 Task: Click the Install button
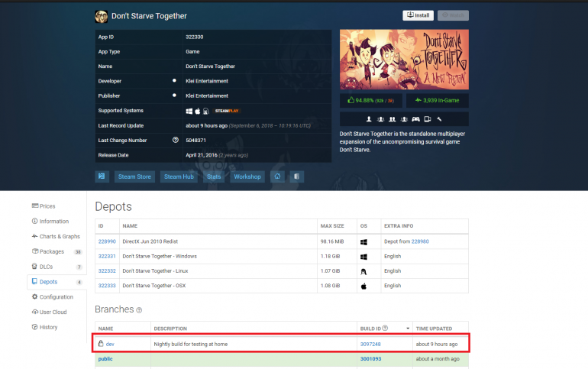[x=418, y=15]
